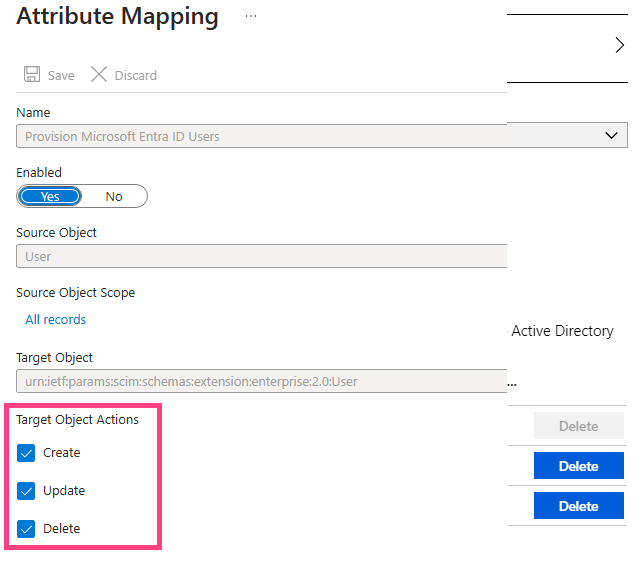Click the Save label in the toolbar
Viewport: 642px width, 561px height.
(x=61, y=75)
